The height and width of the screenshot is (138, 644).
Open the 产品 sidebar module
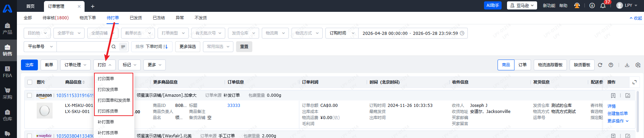pos(7,29)
